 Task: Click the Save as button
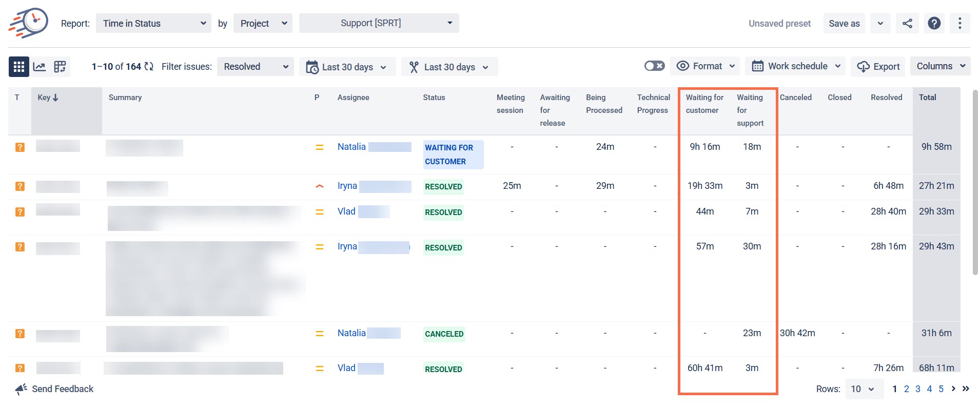[x=844, y=24]
